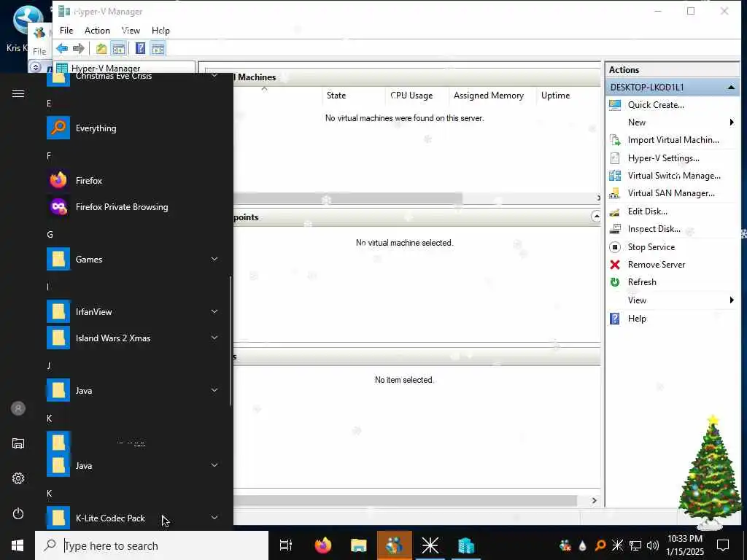Open the Help menu in menu bar

160,31
